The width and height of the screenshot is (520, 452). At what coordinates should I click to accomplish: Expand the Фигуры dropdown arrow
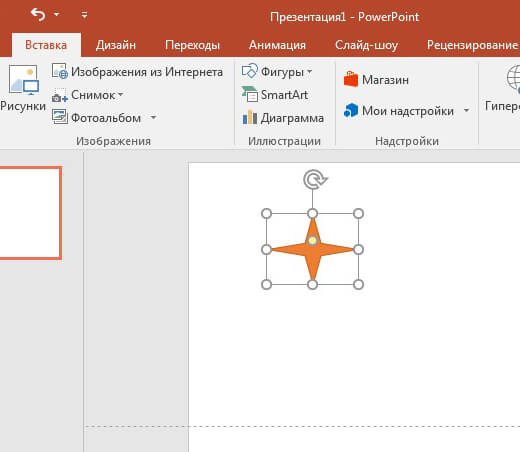tap(309, 71)
